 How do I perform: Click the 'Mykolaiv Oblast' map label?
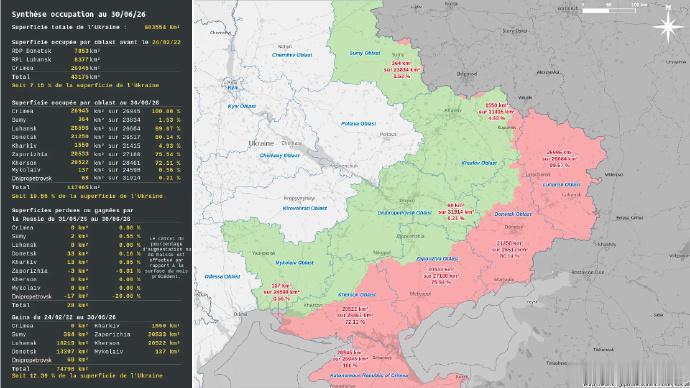(294, 263)
